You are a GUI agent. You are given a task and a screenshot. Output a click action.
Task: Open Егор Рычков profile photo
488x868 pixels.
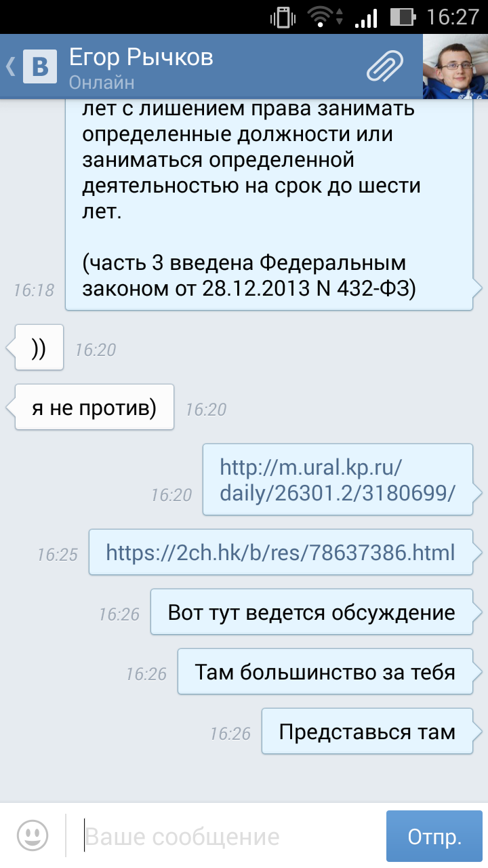pyautogui.click(x=455, y=66)
